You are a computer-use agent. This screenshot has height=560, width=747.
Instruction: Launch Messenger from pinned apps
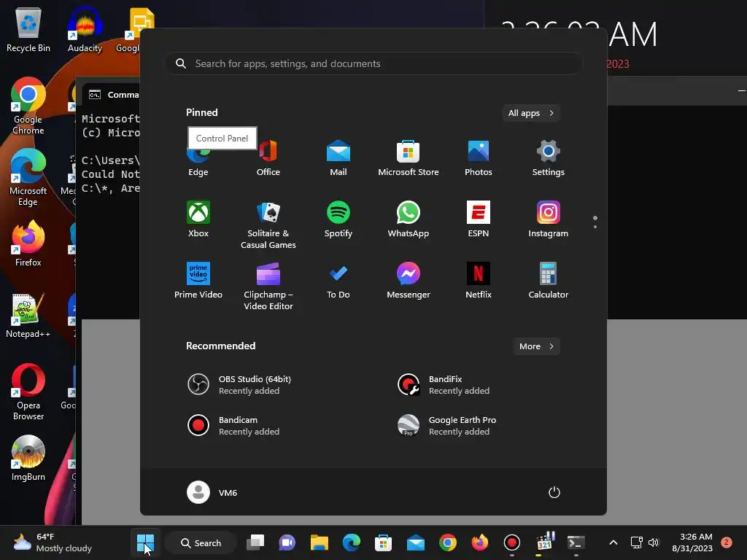pos(409,281)
